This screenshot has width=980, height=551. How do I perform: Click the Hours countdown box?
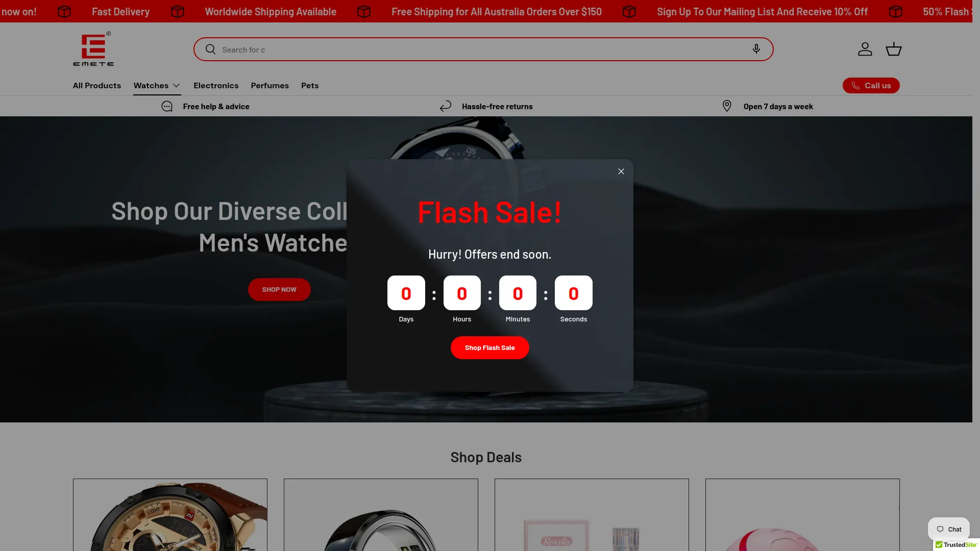462,293
